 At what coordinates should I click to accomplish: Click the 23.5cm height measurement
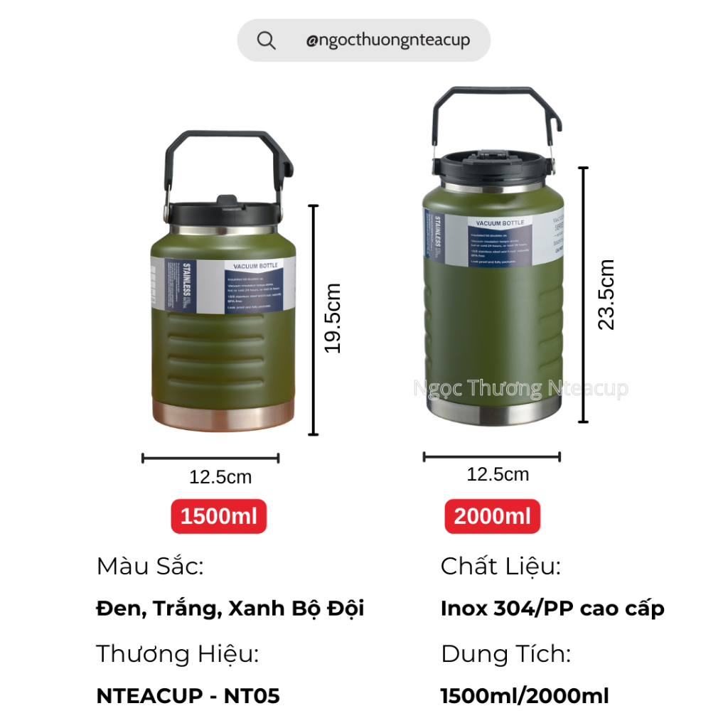click(606, 295)
